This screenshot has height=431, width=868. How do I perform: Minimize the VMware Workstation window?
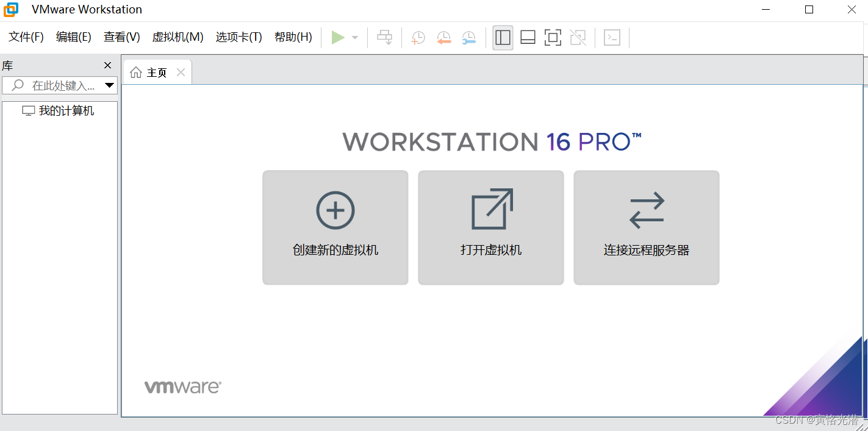pos(767,9)
